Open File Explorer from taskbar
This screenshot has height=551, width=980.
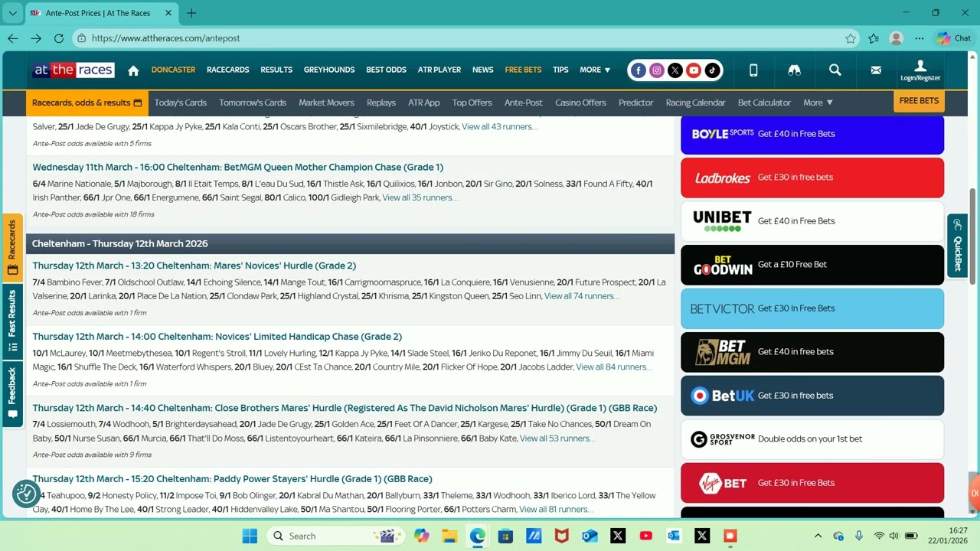449,536
